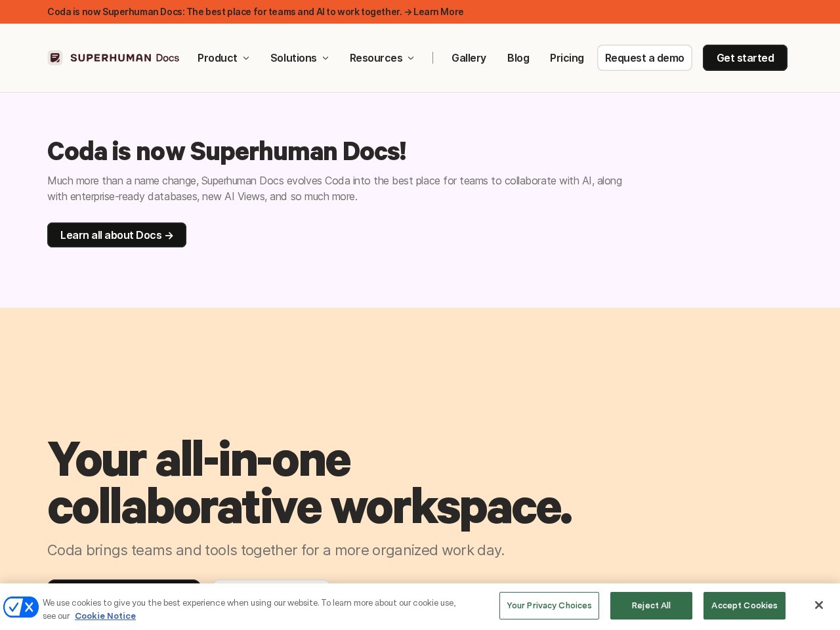Click the heading 'Coda is now Superhuman Docs!'
The height and width of the screenshot is (630, 840).
[x=226, y=151]
